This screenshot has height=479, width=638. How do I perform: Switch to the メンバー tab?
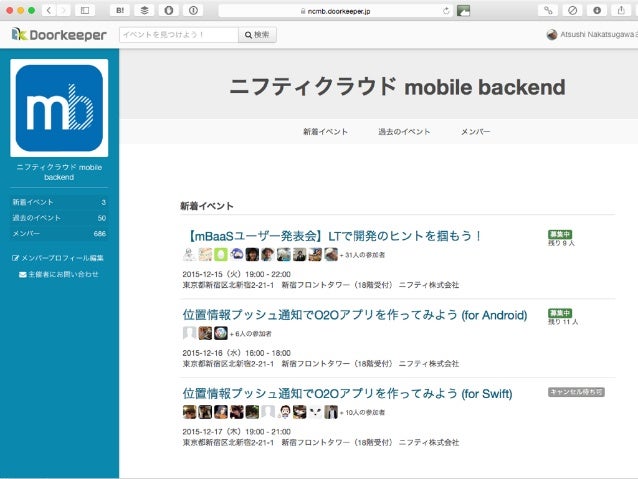(x=475, y=131)
